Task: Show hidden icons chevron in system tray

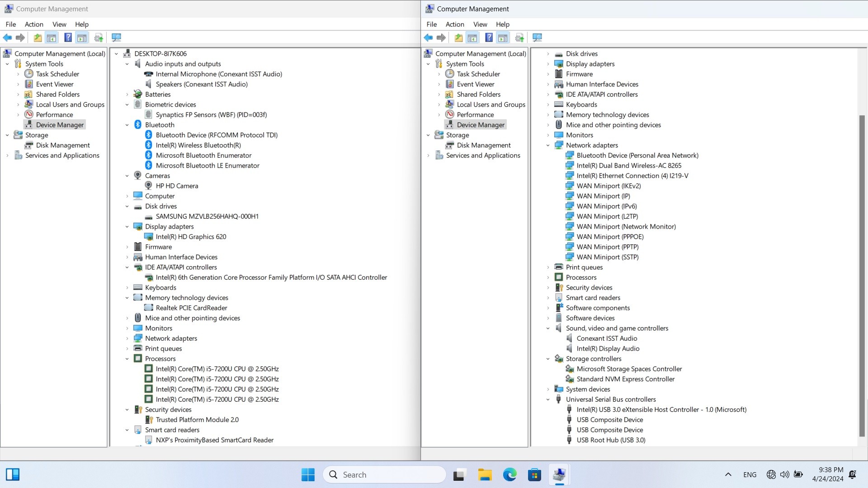Action: [728, 474]
